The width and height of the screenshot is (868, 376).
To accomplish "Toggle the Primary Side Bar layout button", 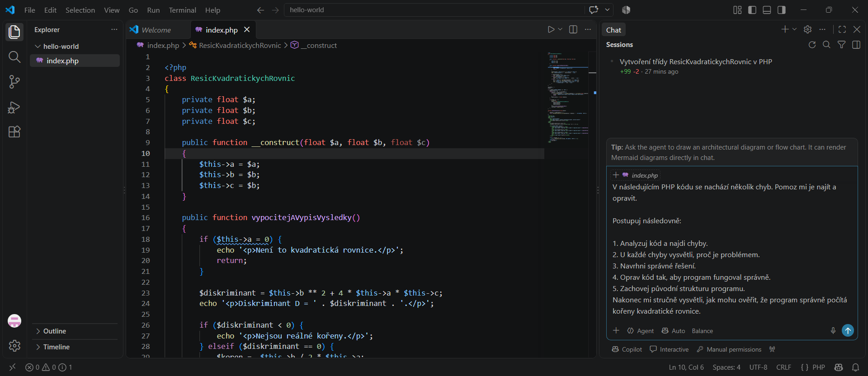I will pos(752,10).
